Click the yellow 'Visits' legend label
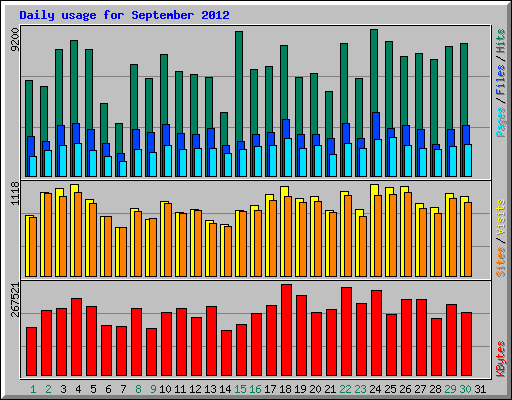This screenshot has width=512, height=400. coord(501,218)
